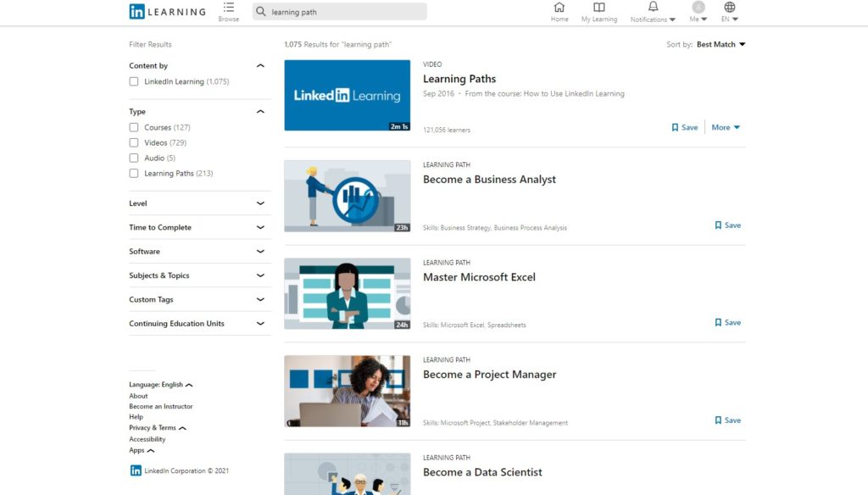Open Business Analyst path thumbnail
868x495 pixels.
(x=347, y=196)
